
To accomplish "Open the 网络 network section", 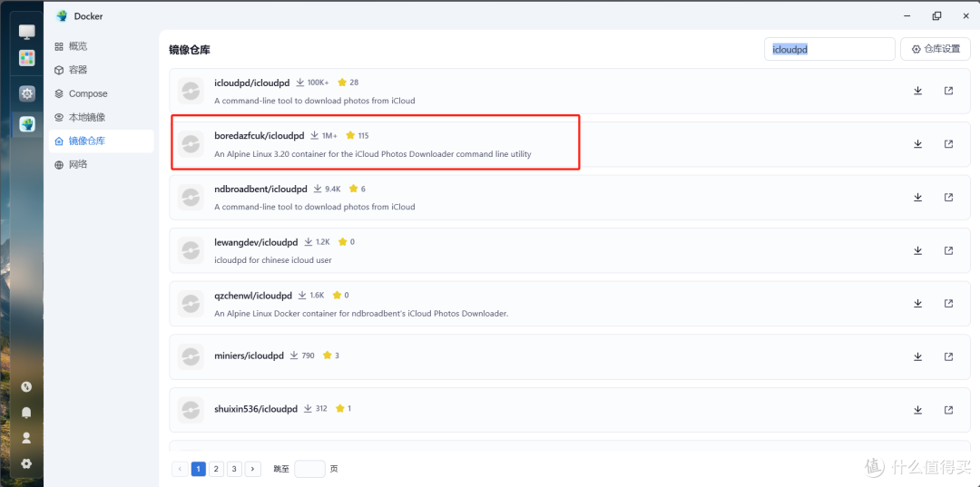I will [x=102, y=165].
